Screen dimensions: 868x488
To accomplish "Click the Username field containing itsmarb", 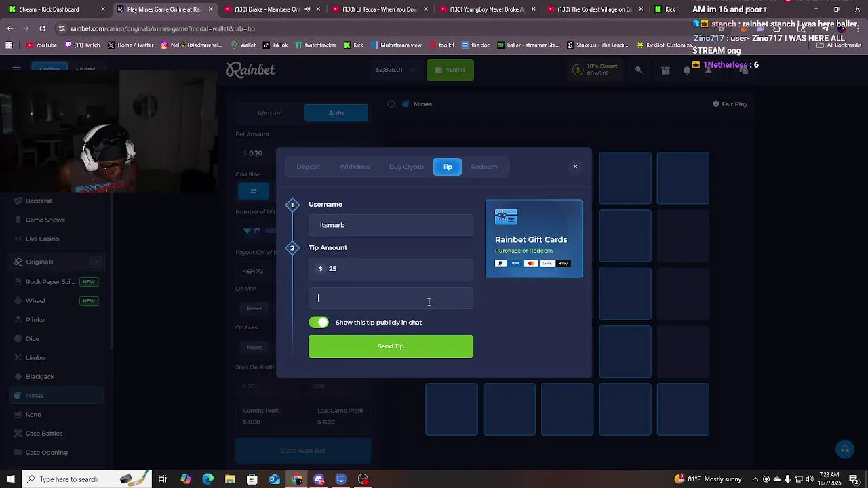I will point(391,225).
